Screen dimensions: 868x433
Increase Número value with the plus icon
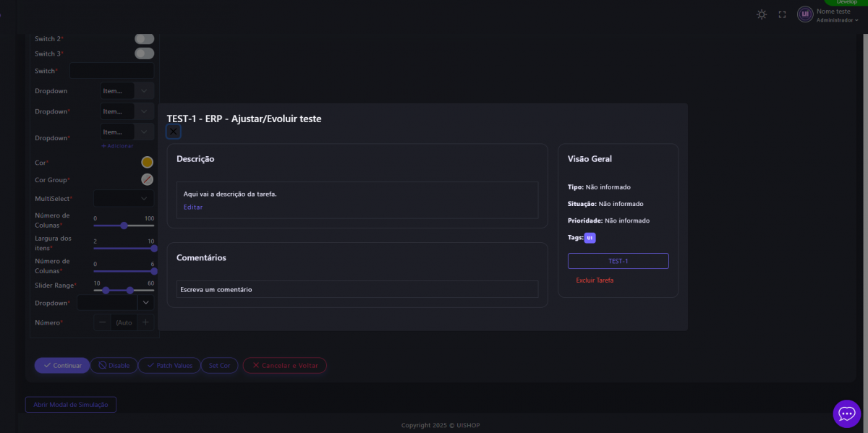[145, 322]
